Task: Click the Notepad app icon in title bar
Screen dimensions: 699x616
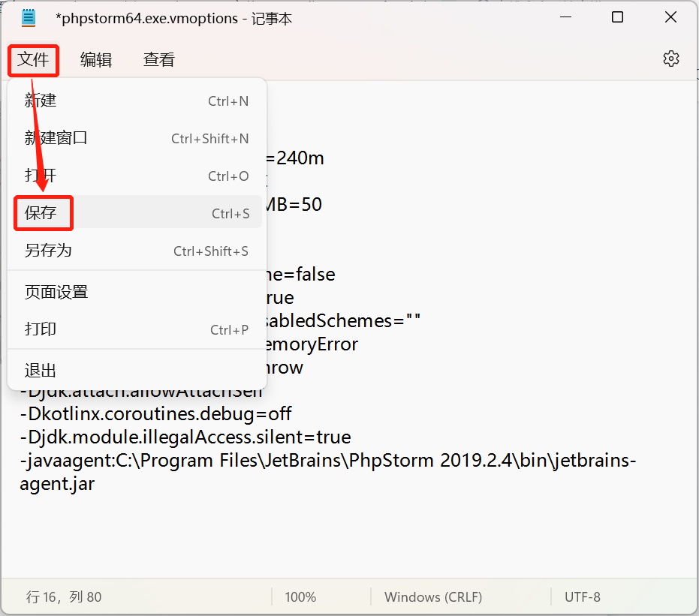Action: (29, 18)
